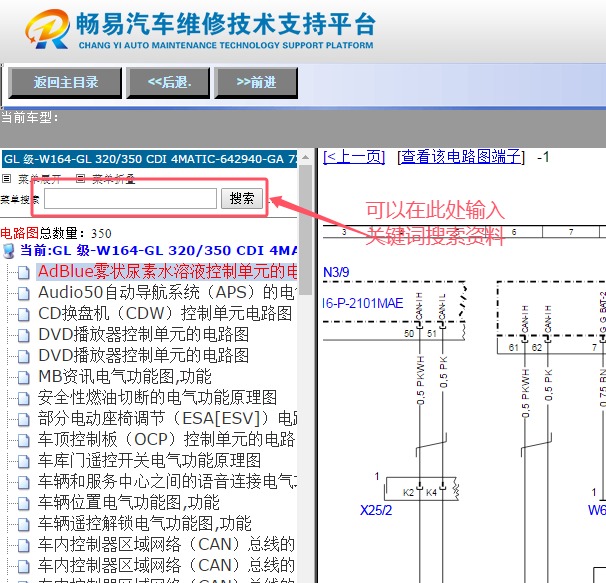Click the I6-P-2101MAE label in diagram
This screenshot has height=583, width=606.
[x=363, y=303]
